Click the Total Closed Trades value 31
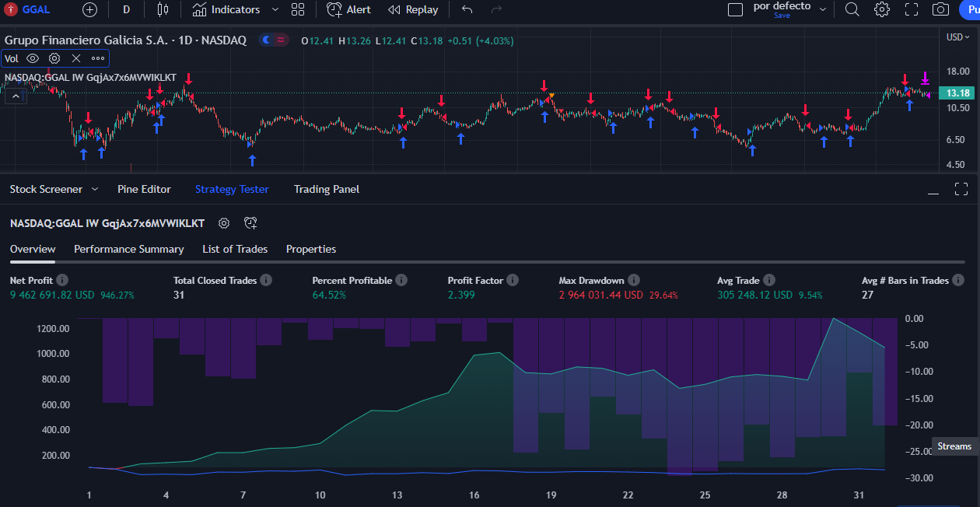Viewport: 980px width, 507px height. click(179, 295)
